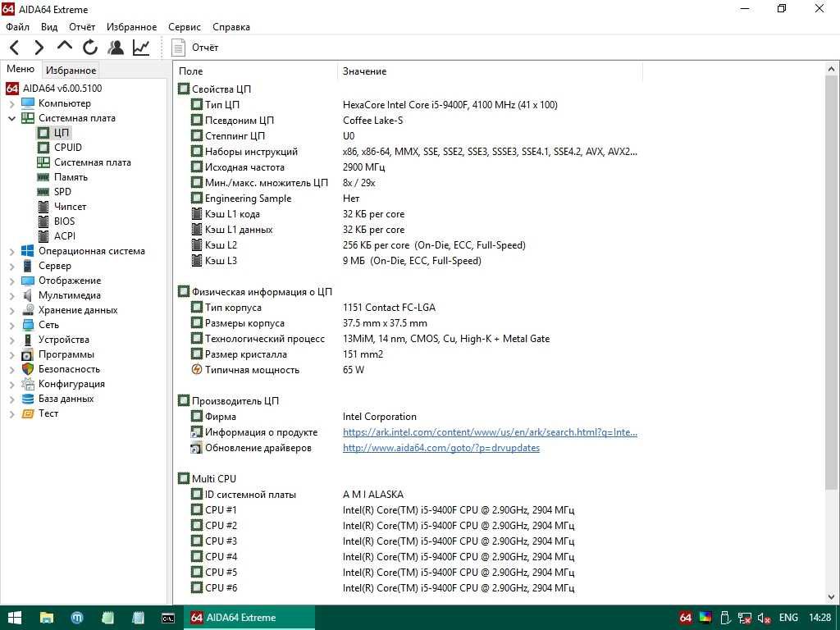
Task: Click the Значение column header
Action: coord(490,71)
